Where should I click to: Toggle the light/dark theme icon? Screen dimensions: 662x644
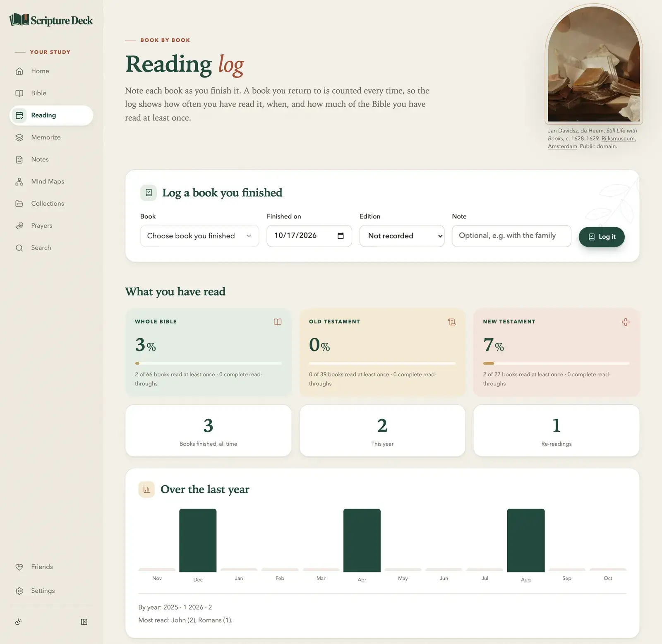tap(19, 622)
